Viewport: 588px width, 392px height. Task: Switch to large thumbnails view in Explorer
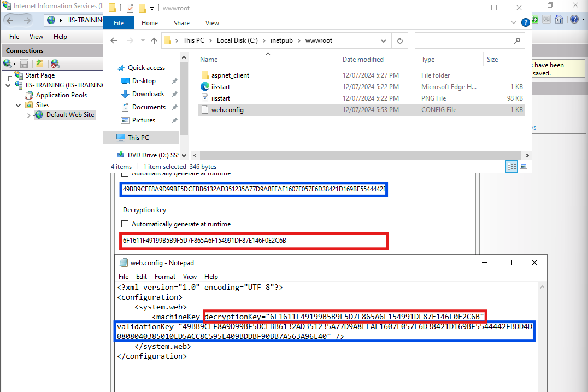(523, 166)
